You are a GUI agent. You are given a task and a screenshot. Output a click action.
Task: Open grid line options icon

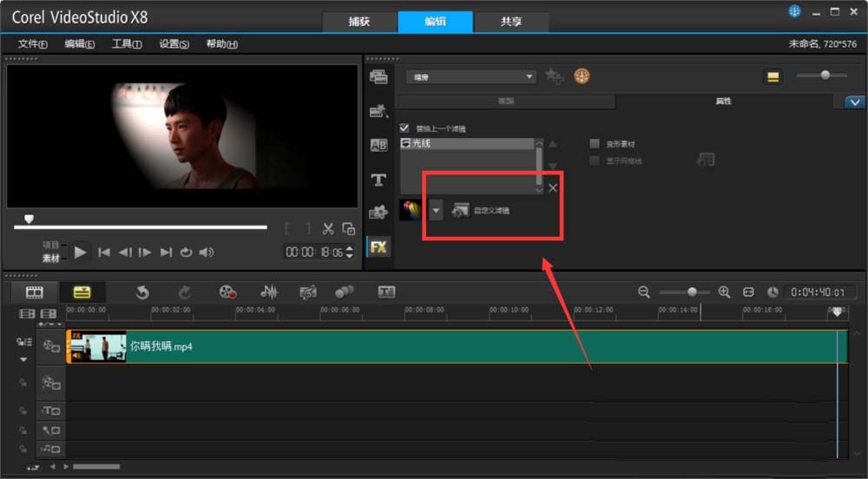[705, 160]
